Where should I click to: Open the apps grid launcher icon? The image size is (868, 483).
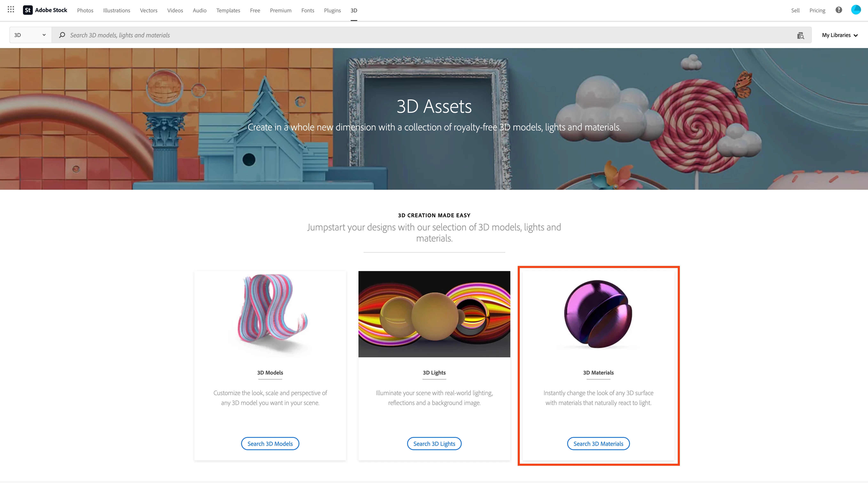(11, 10)
